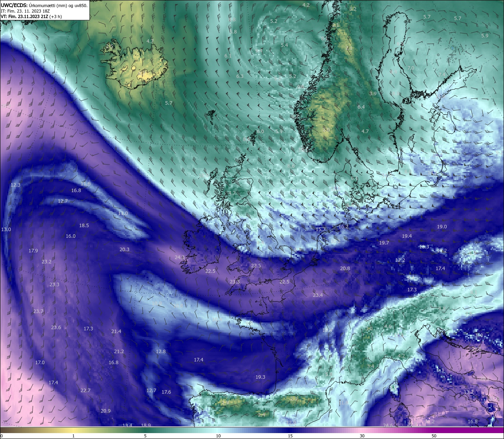This screenshot has width=504, height=439.
Task: Click the map value 17.9
Action: (x=33, y=250)
